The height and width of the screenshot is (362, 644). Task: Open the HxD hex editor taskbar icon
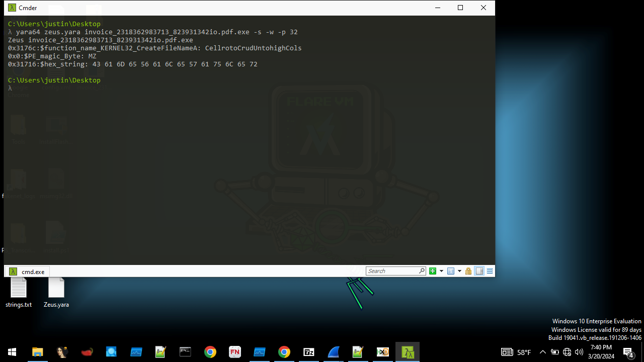click(382, 352)
